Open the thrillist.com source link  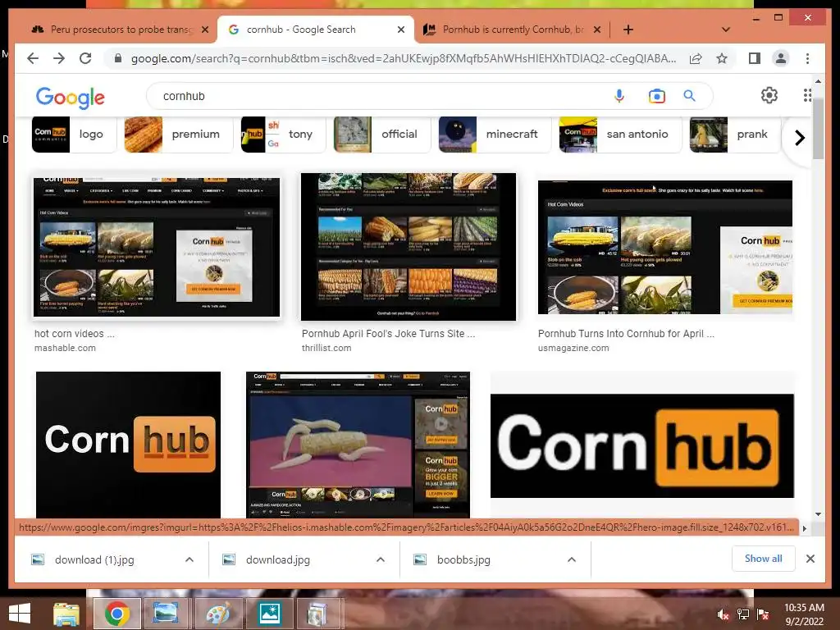click(326, 348)
